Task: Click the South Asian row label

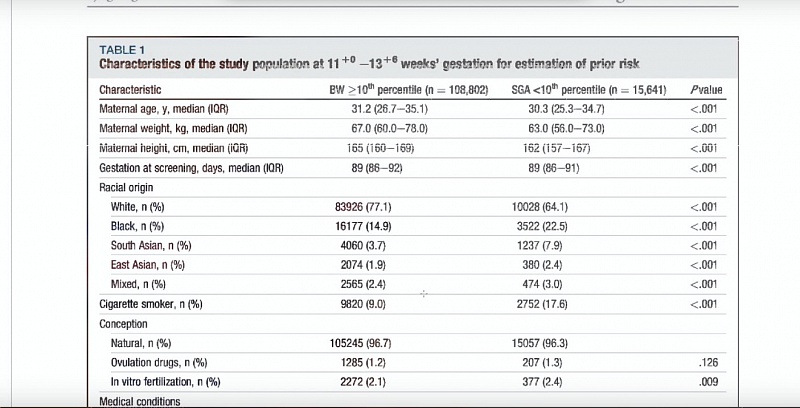Action: coord(151,246)
